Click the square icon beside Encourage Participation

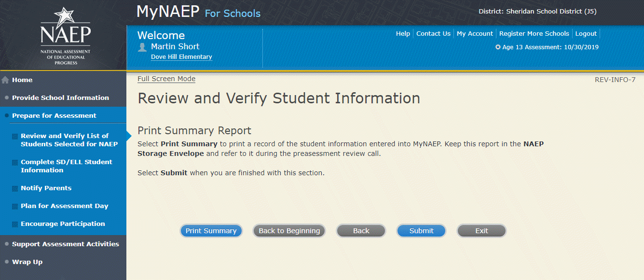point(15,224)
